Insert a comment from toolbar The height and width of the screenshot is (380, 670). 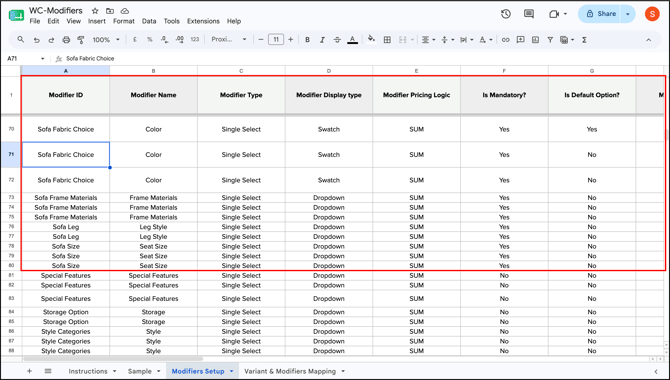coord(520,39)
